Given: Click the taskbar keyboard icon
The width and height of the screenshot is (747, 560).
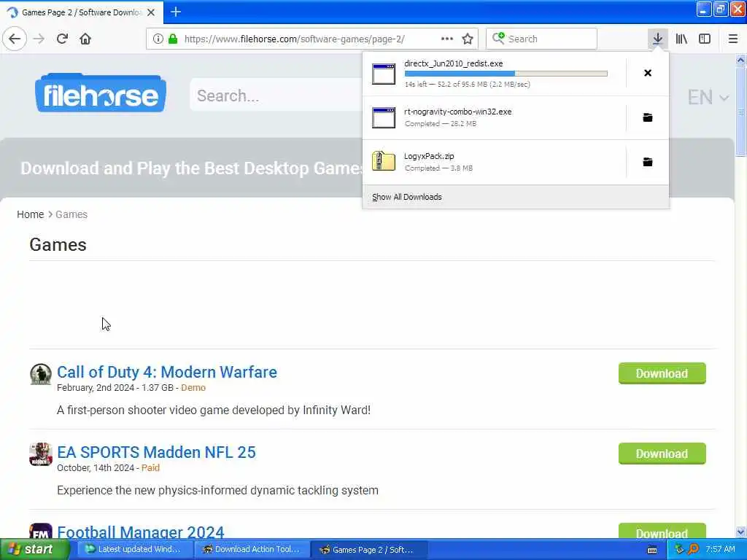Looking at the screenshot, I should pyautogui.click(x=653, y=550).
